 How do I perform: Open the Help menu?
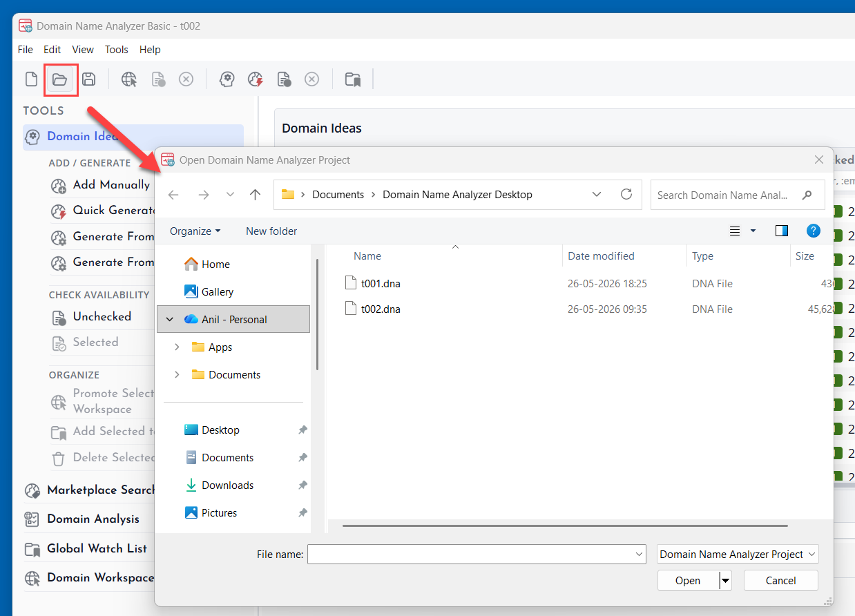point(150,50)
